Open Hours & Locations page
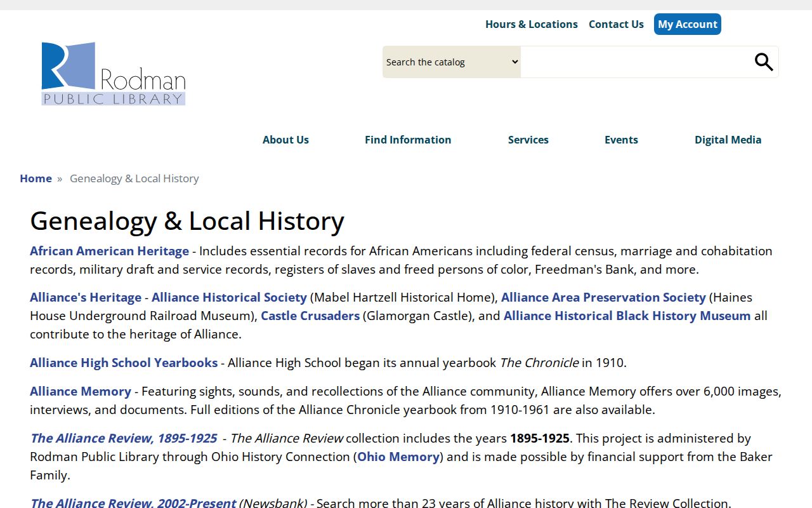The height and width of the screenshot is (508, 812). coord(532,24)
